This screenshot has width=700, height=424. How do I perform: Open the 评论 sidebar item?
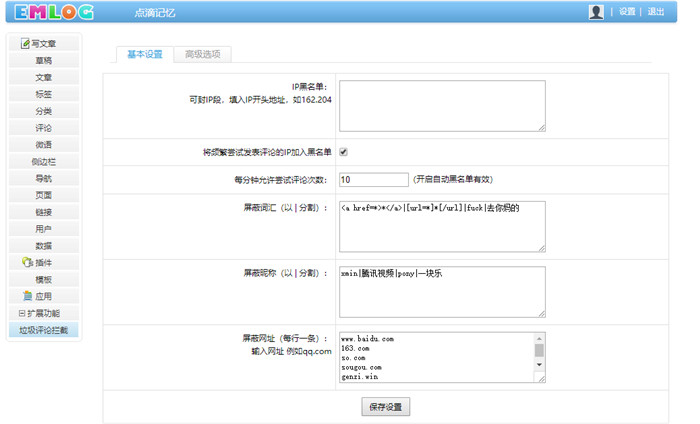(44, 128)
